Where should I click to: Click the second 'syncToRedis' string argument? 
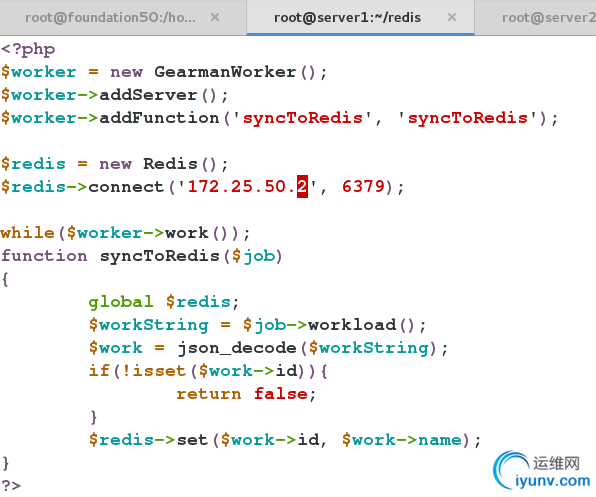468,118
